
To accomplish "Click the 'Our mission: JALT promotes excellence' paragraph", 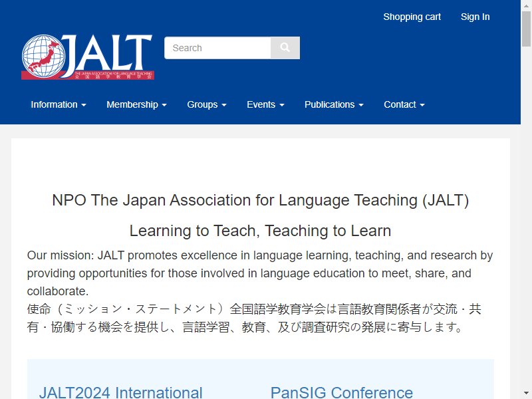I will click(x=260, y=273).
